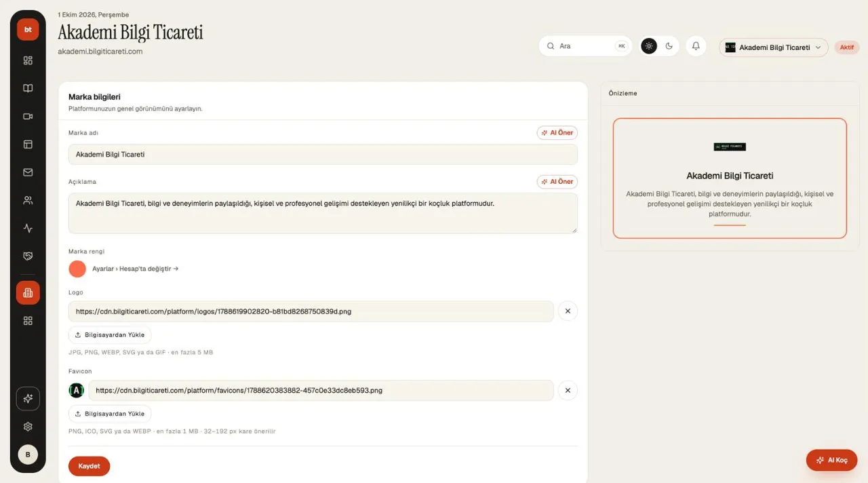Viewport: 868px width, 483px height.
Task: Clear the favicon URL with its X button
Action: (568, 391)
